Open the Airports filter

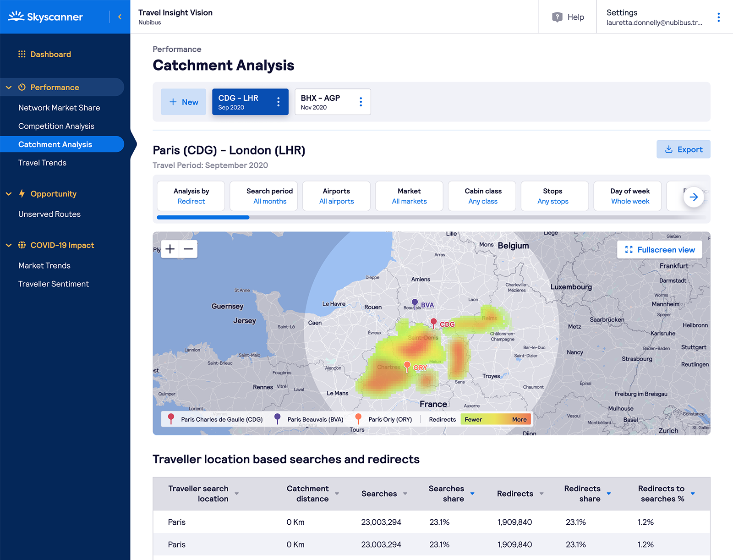pos(336,196)
